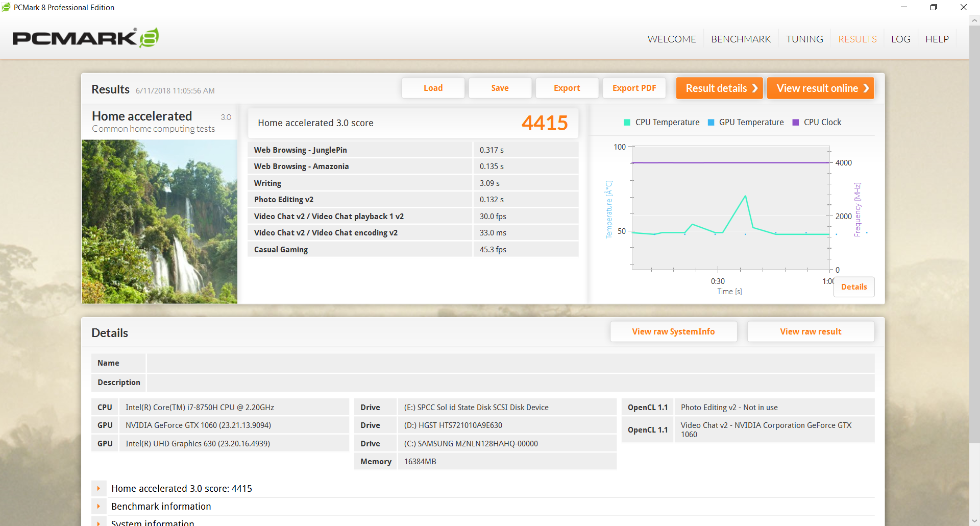
Task: View raw SystemInfo
Action: click(674, 331)
